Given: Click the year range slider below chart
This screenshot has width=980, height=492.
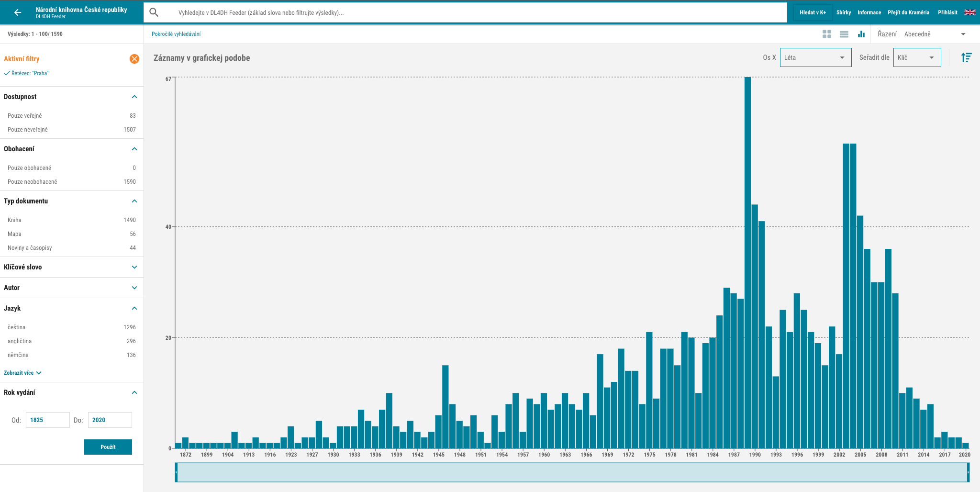Looking at the screenshot, I should pyautogui.click(x=572, y=472).
